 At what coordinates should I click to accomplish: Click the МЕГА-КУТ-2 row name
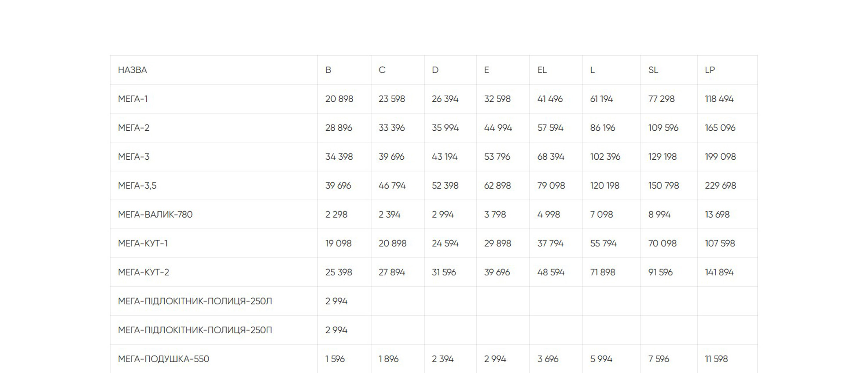tap(143, 273)
